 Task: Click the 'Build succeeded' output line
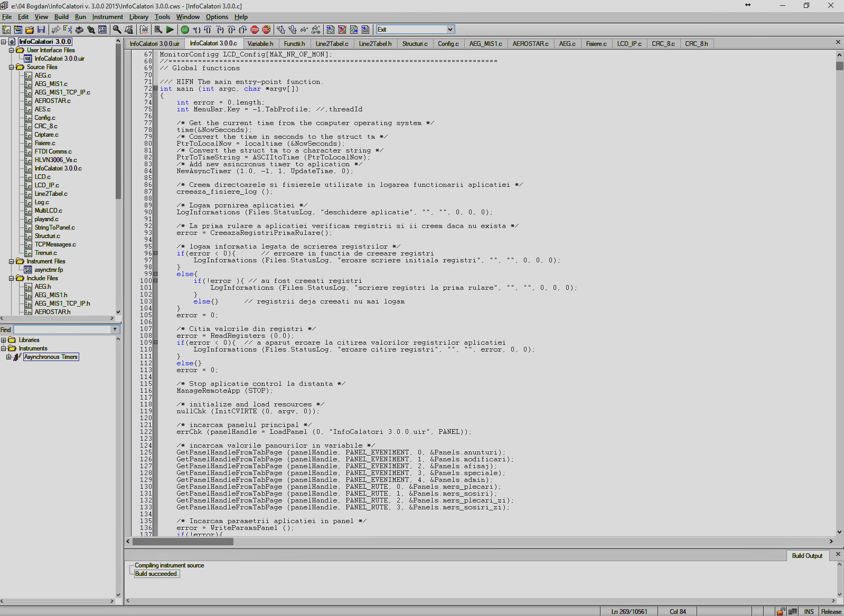(156, 574)
